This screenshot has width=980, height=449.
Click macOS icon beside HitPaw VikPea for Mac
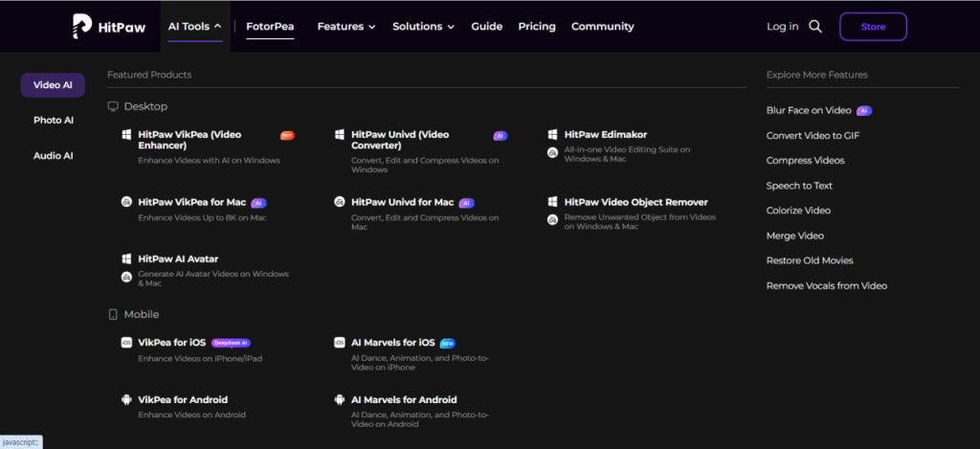126,202
